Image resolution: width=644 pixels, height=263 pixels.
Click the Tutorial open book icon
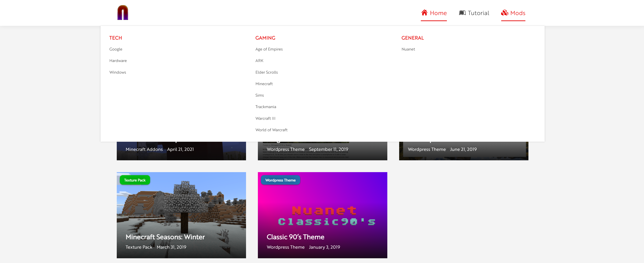pyautogui.click(x=462, y=13)
